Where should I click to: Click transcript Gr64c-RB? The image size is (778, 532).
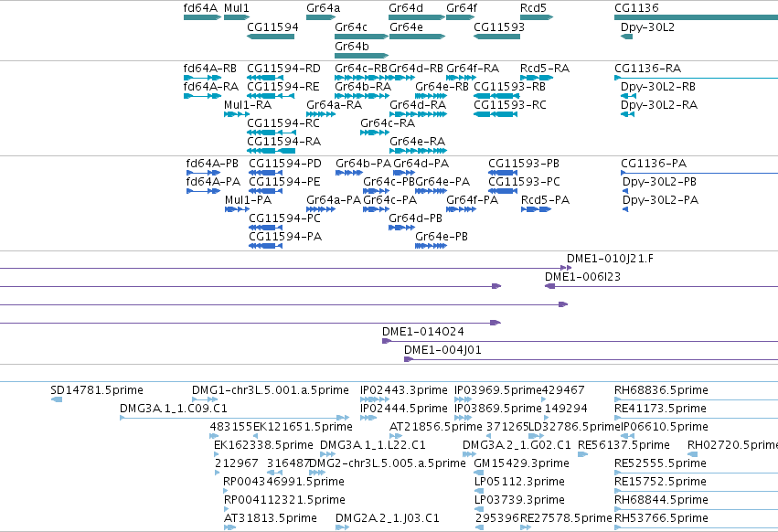[x=361, y=78]
